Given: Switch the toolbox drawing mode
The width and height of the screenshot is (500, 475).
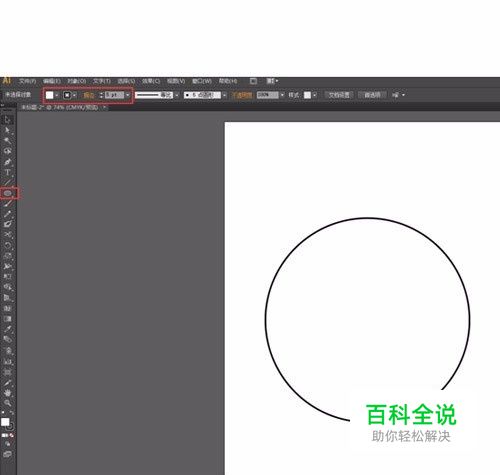Looking at the screenshot, I should click(x=7, y=444).
